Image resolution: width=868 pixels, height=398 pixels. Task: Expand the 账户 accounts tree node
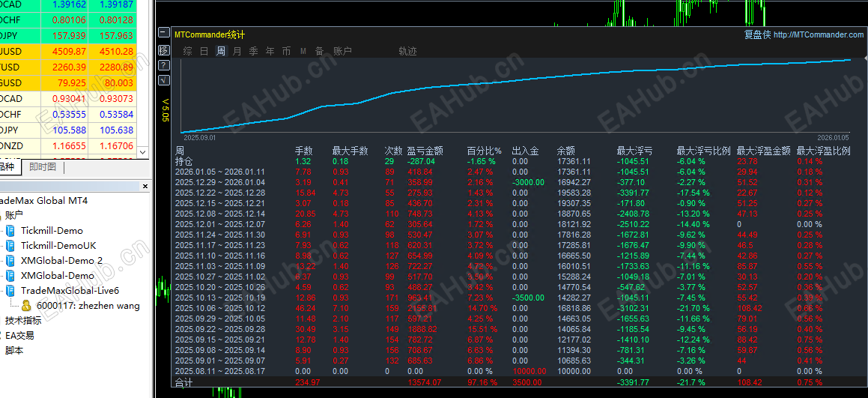click(13, 215)
